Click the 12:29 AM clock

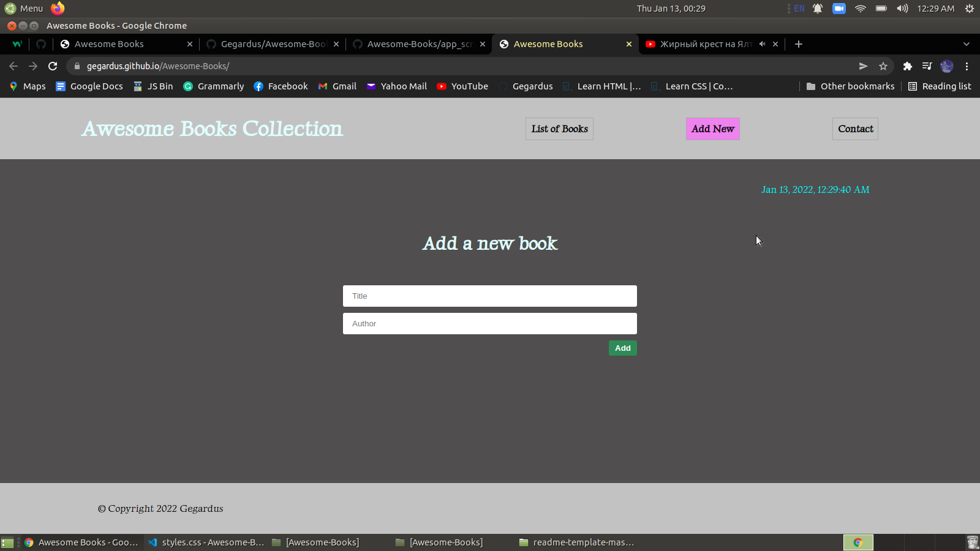point(935,9)
